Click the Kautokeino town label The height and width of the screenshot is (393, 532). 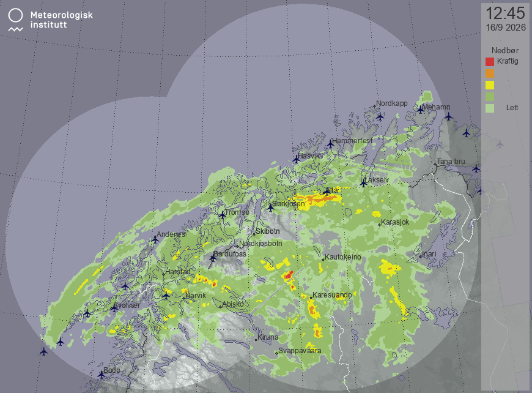tap(343, 257)
